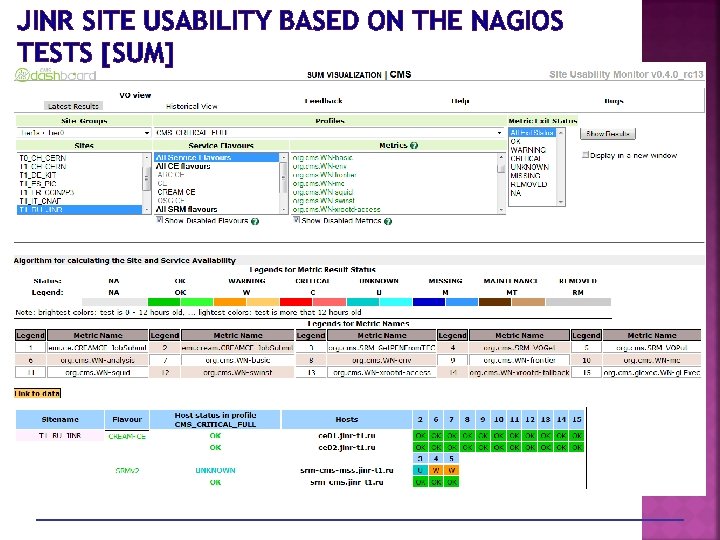
Task: Open help icon beside Show Disabled Metrics
Action: [x=388, y=221]
